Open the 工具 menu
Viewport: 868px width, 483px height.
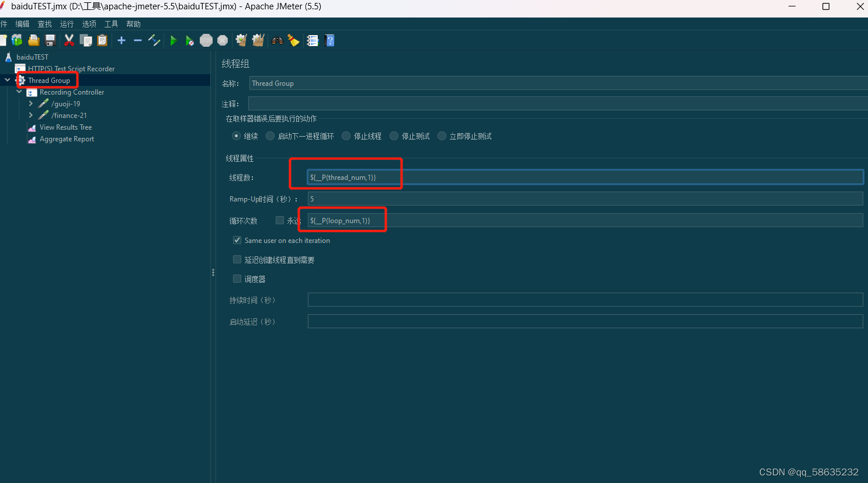111,24
